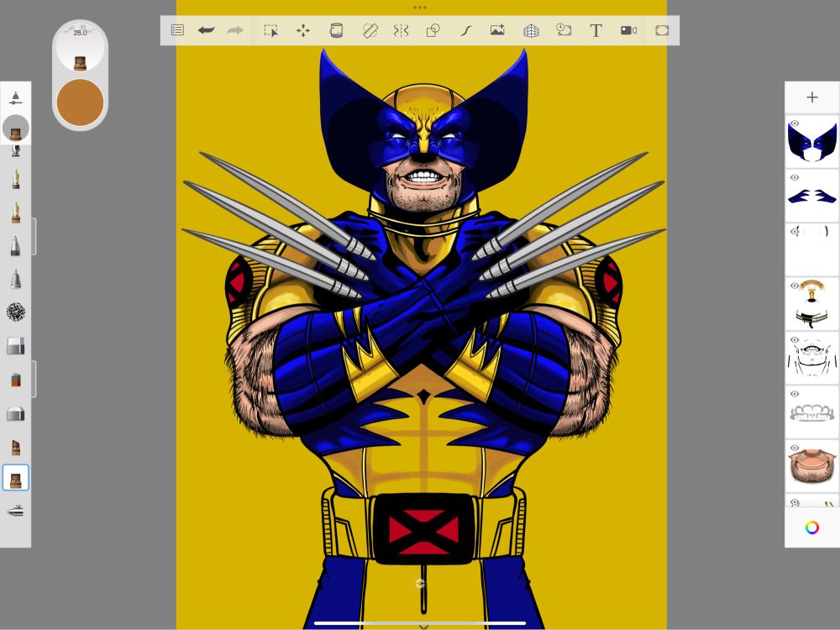Open the color wheel editor

click(812, 528)
